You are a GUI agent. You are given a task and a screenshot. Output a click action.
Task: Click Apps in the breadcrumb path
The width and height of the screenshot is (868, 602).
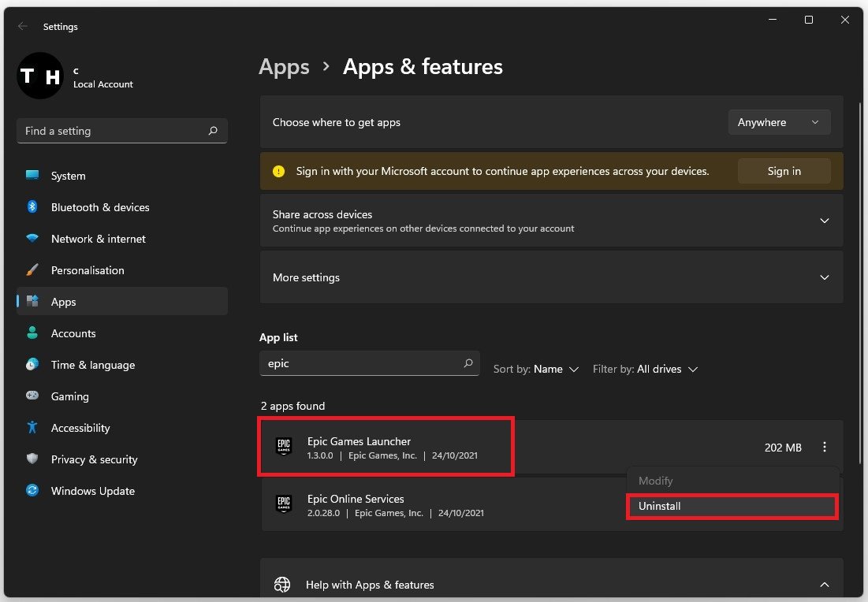coord(284,67)
